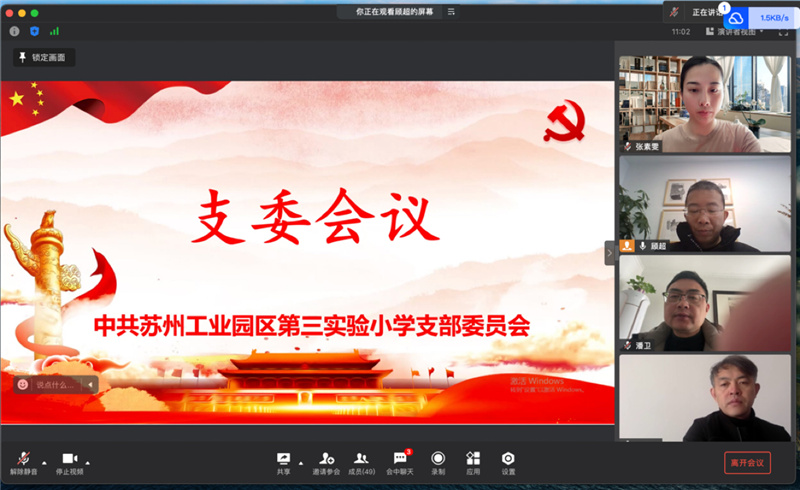This screenshot has width=800, height=490.
Task: Click the orange host badge on 顾超
Action: tap(627, 246)
